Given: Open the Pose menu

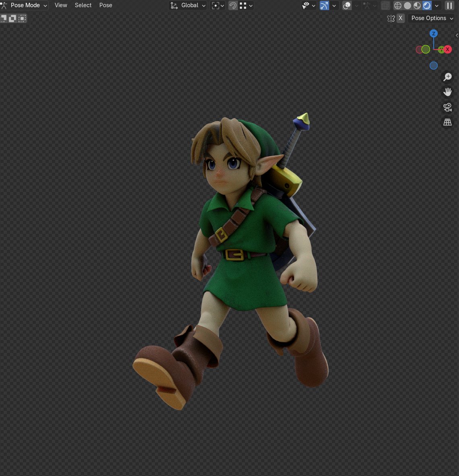Looking at the screenshot, I should [x=106, y=5].
